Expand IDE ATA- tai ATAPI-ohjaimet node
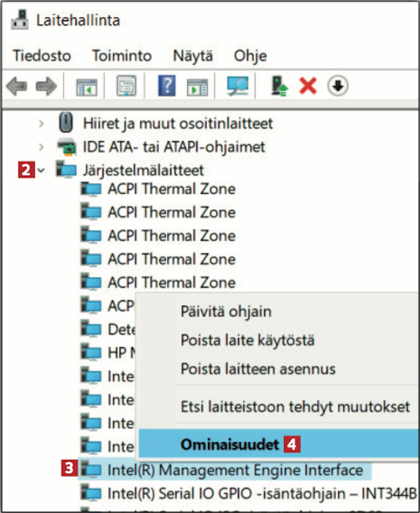 click(41, 147)
